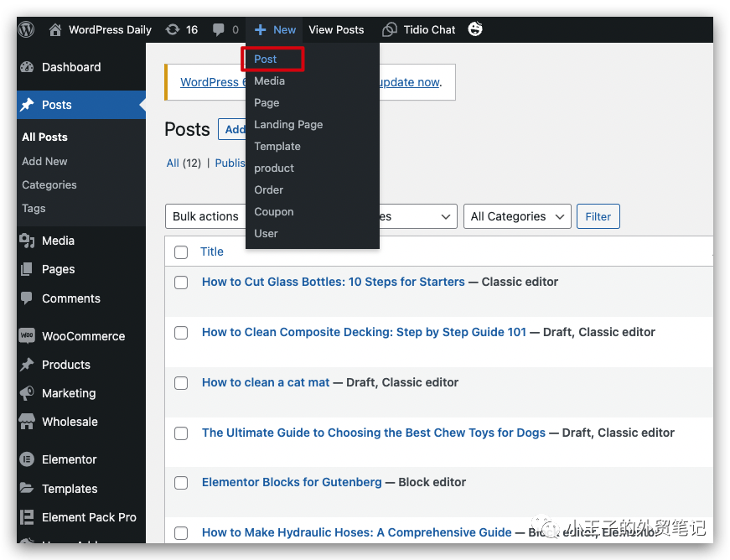Screen dimensions: 730x560
Task: Check the How to Cut Glass Bottles post
Action: click(x=181, y=283)
